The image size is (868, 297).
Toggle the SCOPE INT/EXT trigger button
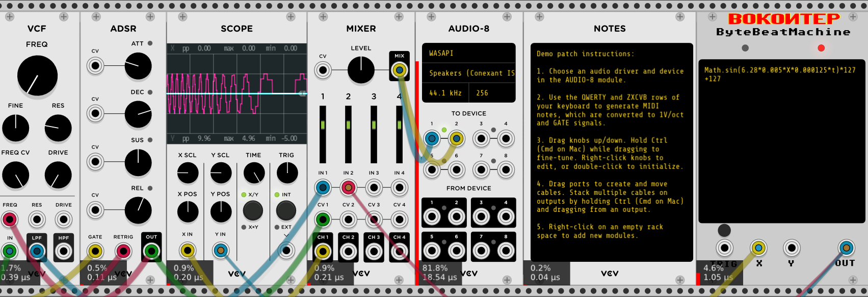click(286, 210)
